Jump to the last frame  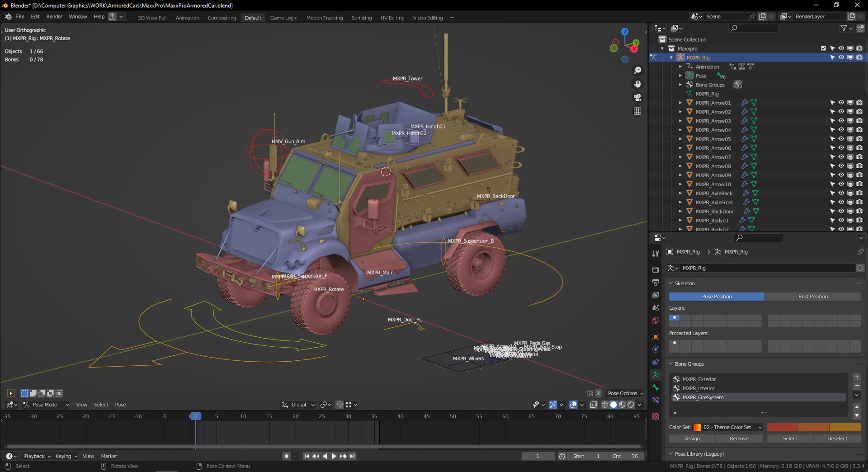[x=352, y=456]
